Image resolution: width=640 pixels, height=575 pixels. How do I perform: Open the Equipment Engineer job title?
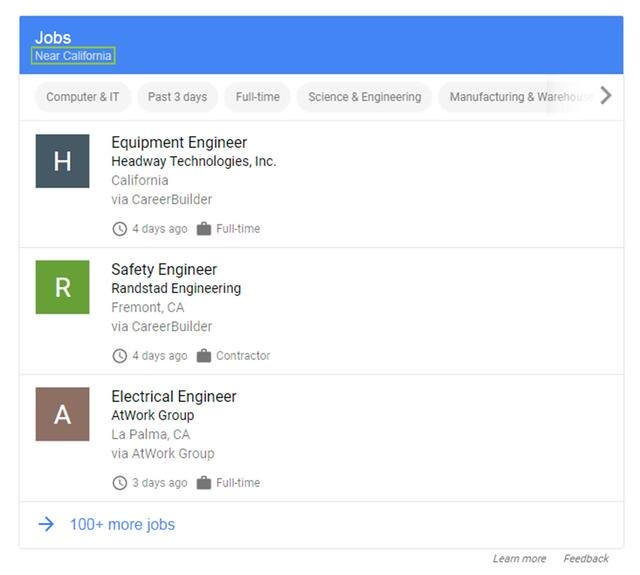[179, 142]
